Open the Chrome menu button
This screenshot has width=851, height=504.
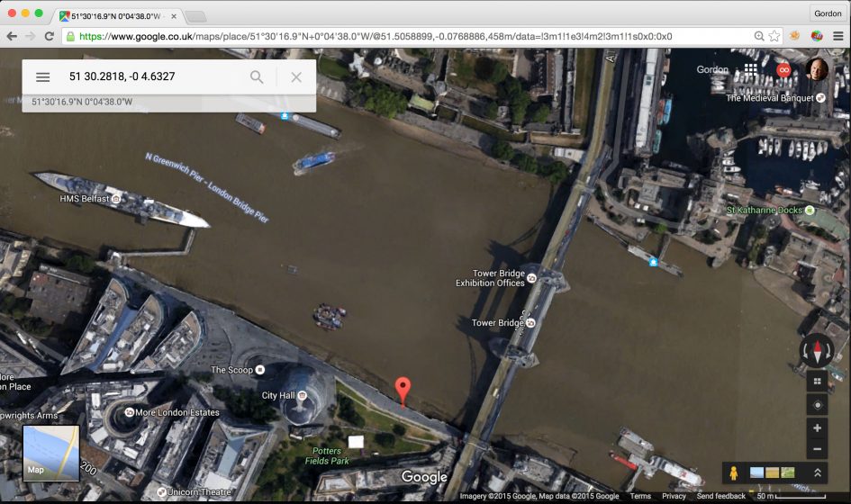point(838,36)
